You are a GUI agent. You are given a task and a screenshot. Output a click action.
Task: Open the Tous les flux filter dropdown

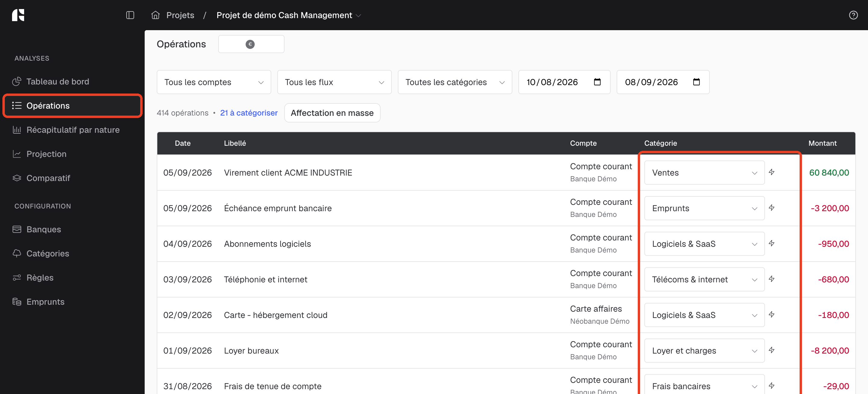pos(334,82)
